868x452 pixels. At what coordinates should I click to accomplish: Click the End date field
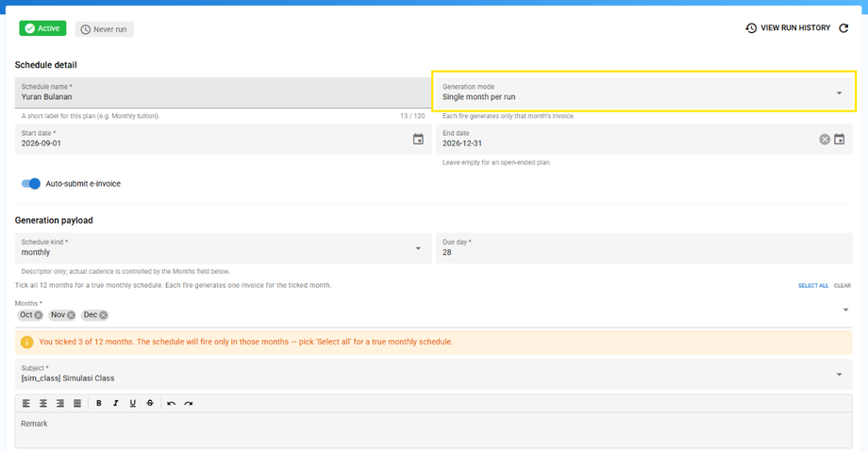click(643, 139)
